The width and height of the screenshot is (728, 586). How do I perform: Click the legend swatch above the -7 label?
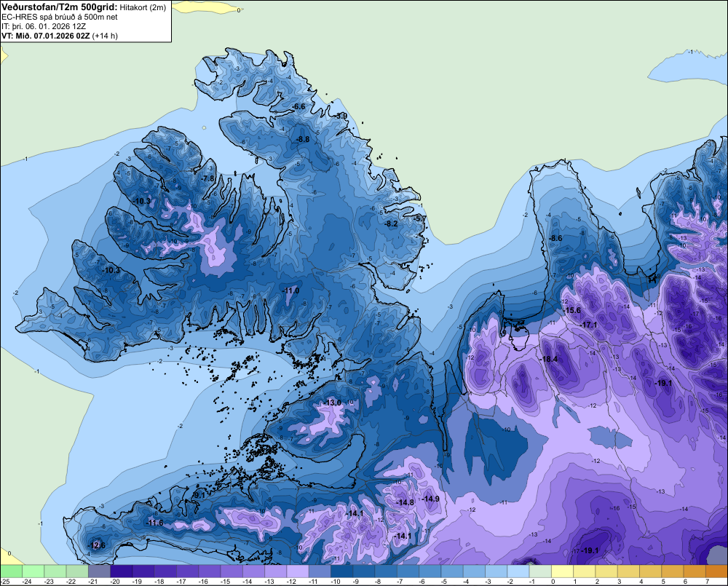[408, 571]
